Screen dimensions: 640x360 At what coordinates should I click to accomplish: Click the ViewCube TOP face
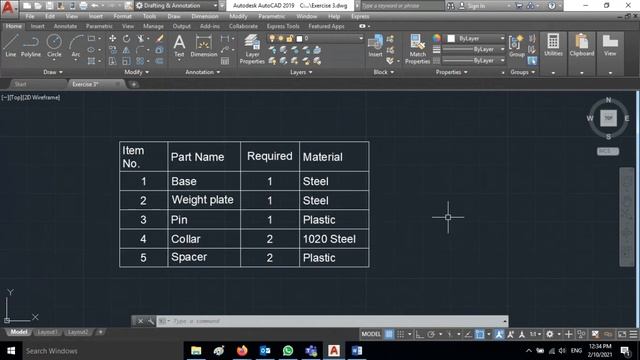608,118
